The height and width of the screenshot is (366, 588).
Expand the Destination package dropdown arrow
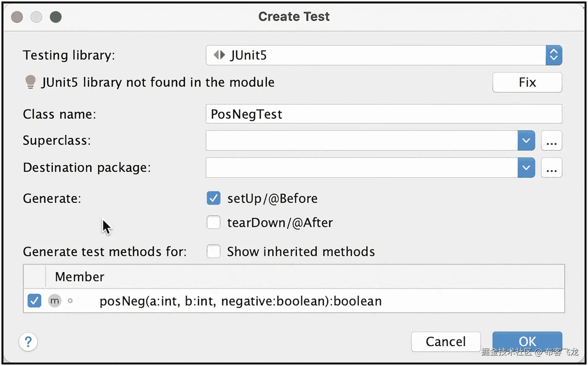[526, 168]
